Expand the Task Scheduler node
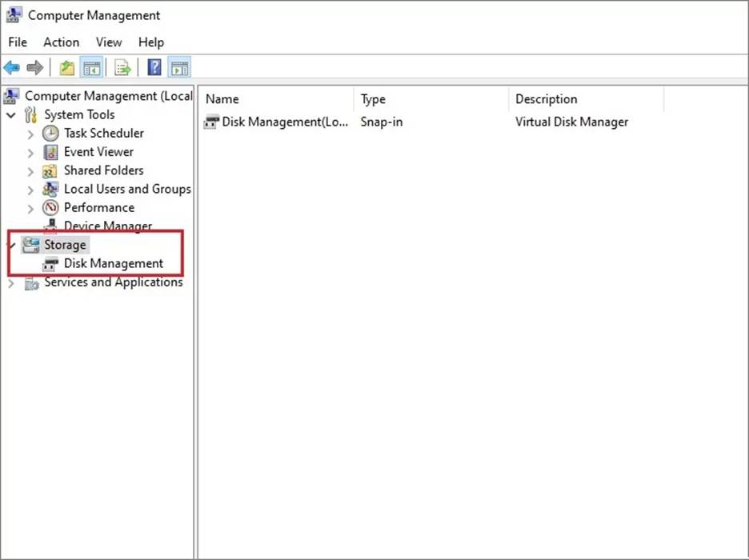 [30, 134]
